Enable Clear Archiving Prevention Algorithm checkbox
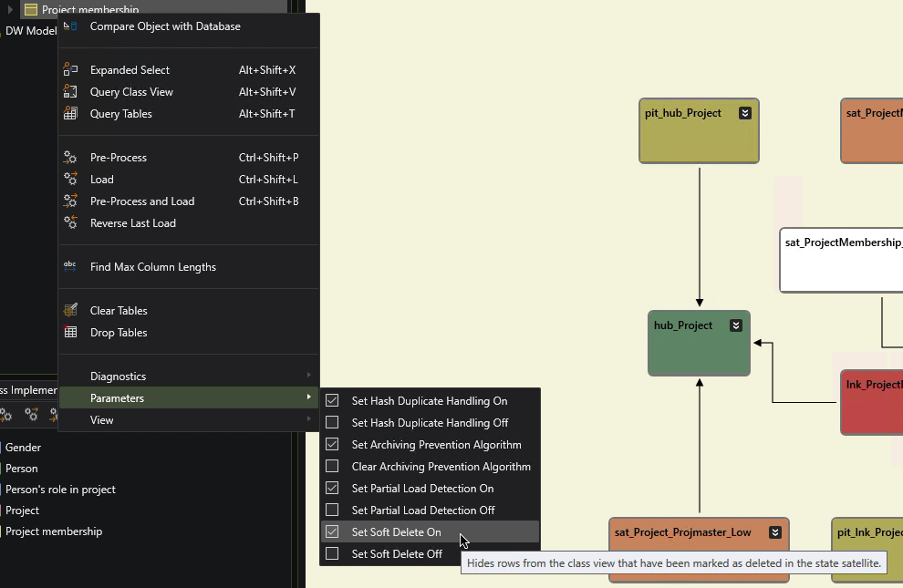The width and height of the screenshot is (903, 588). 332,467
